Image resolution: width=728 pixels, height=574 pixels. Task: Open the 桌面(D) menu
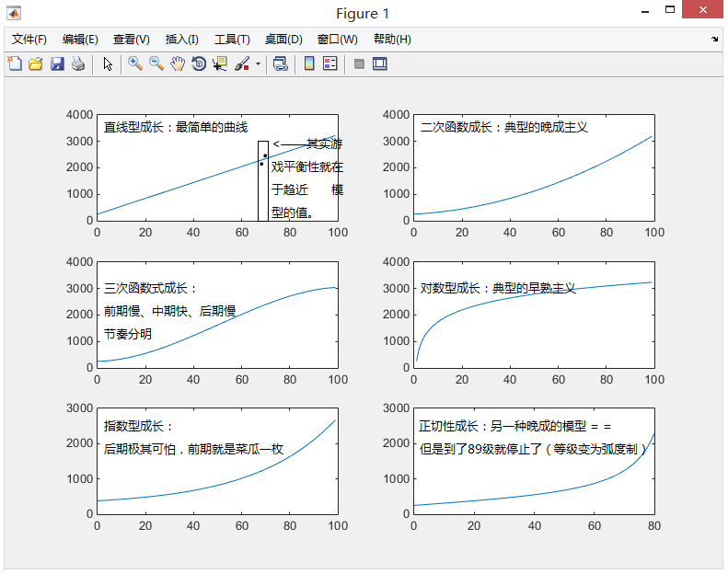(283, 40)
